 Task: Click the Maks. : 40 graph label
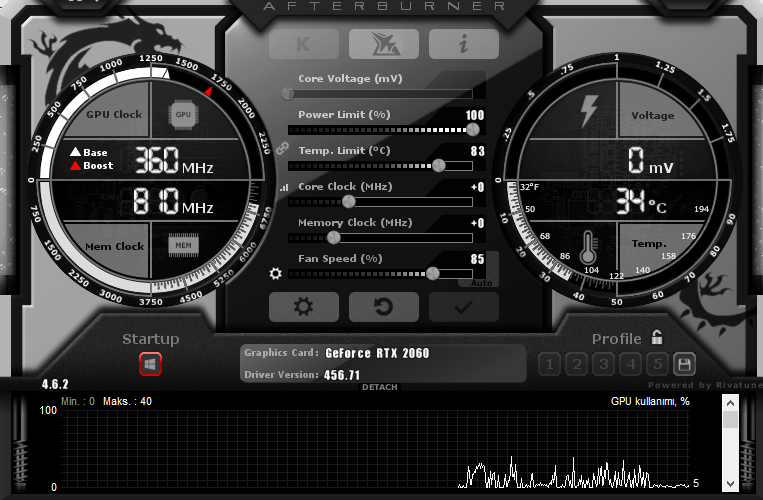tap(127, 401)
